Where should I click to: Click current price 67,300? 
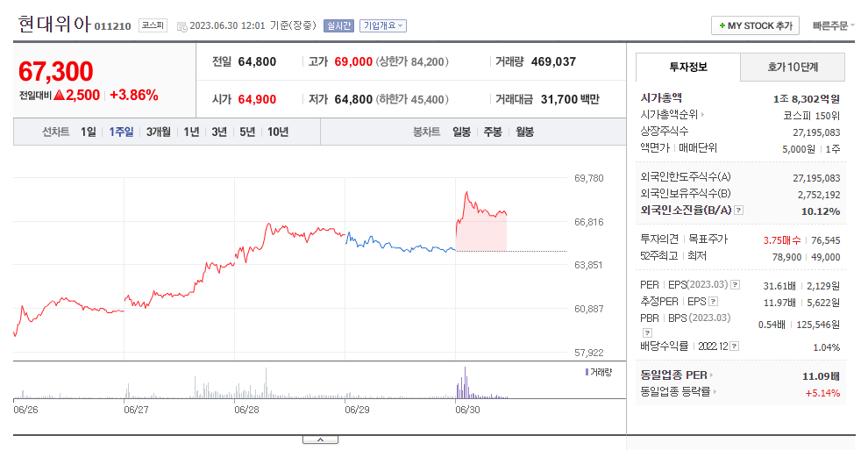click(56, 71)
